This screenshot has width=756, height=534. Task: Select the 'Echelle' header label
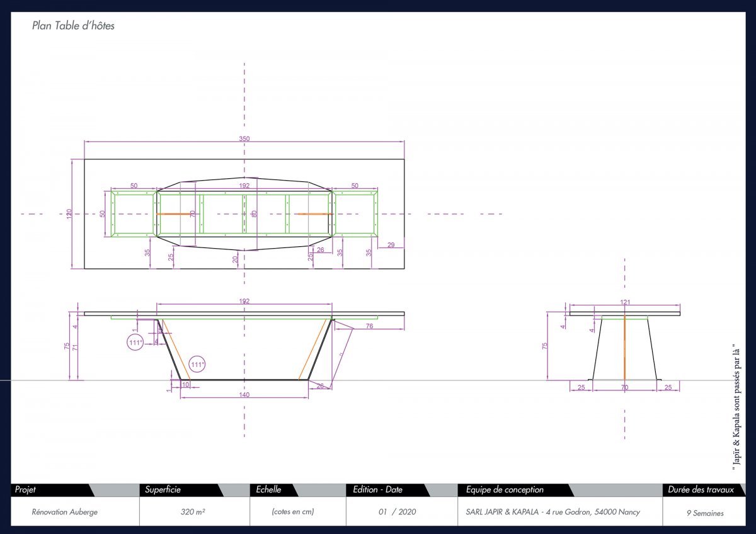tap(268, 490)
